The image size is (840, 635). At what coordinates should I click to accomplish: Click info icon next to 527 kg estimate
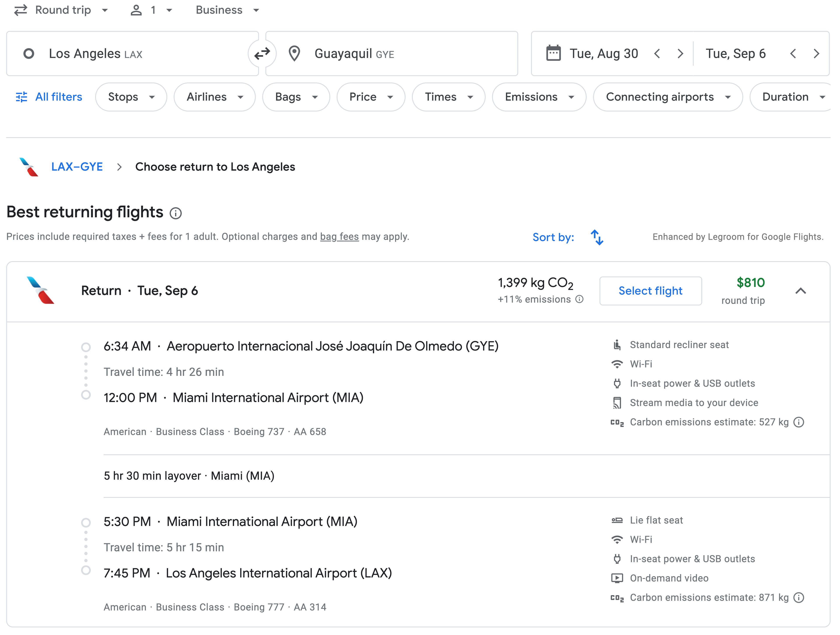[x=799, y=422]
